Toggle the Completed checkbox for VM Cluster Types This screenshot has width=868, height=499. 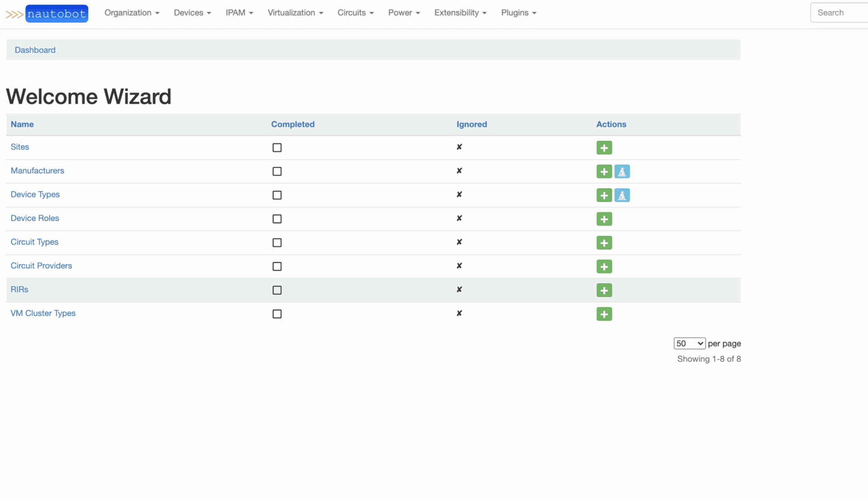tap(277, 314)
